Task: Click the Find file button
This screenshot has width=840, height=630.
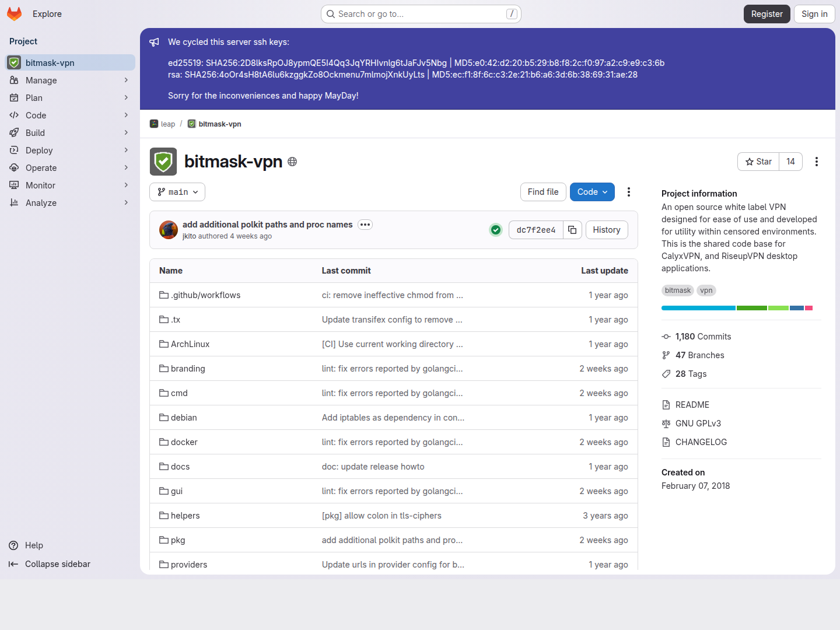Action: click(543, 192)
